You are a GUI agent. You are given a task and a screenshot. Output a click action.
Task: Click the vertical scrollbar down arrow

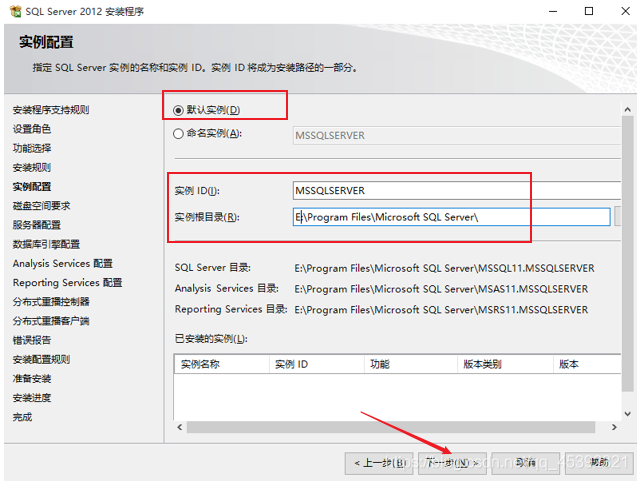[627, 414]
